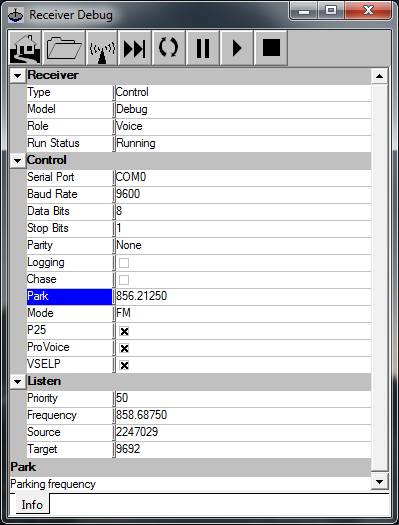Select the Model property label
Screen dimensions: 399x525
[x=41, y=109]
